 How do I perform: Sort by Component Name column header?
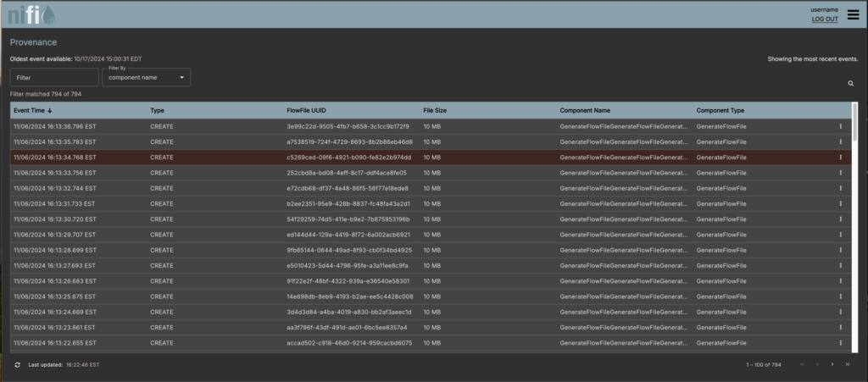pos(585,111)
